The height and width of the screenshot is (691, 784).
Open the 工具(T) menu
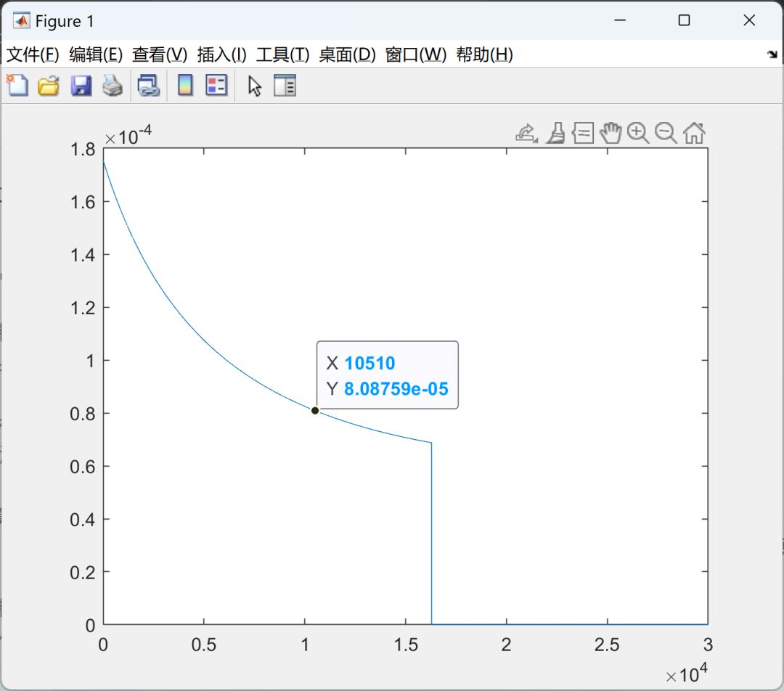click(282, 54)
